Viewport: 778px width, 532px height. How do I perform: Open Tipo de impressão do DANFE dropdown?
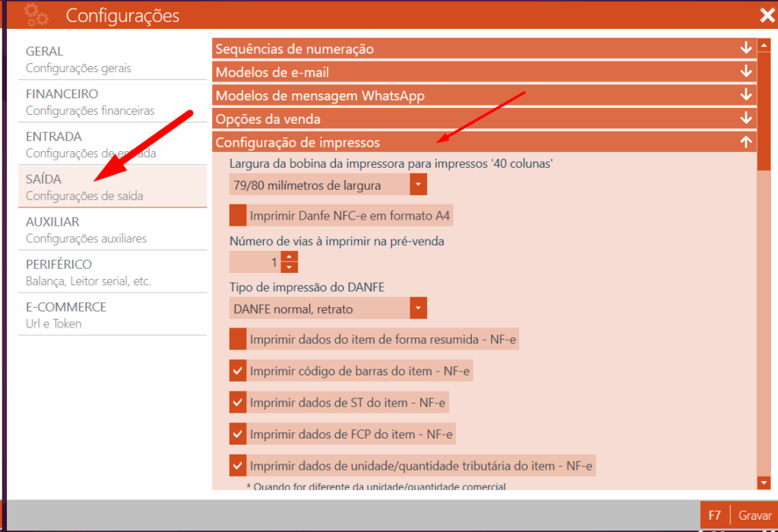pyautogui.click(x=418, y=309)
